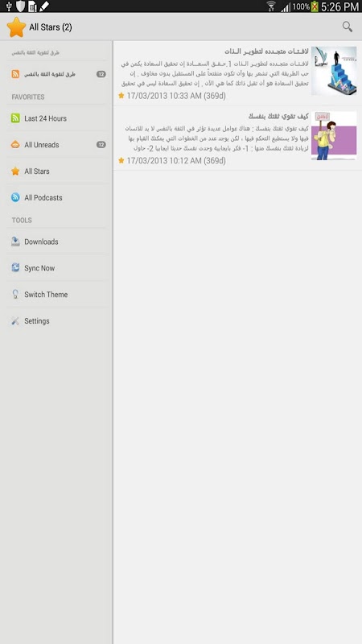Viewport: 362px width, 644px height.
Task: Tap the Switch Theme lightbulb icon
Action: coord(15,294)
